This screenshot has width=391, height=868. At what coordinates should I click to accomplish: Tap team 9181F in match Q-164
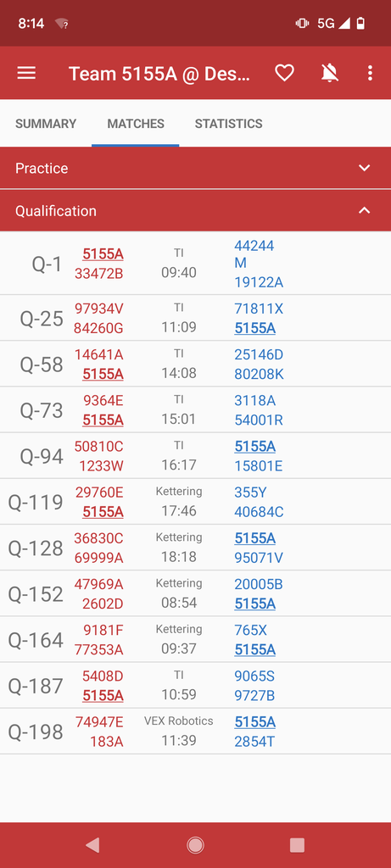(103, 630)
